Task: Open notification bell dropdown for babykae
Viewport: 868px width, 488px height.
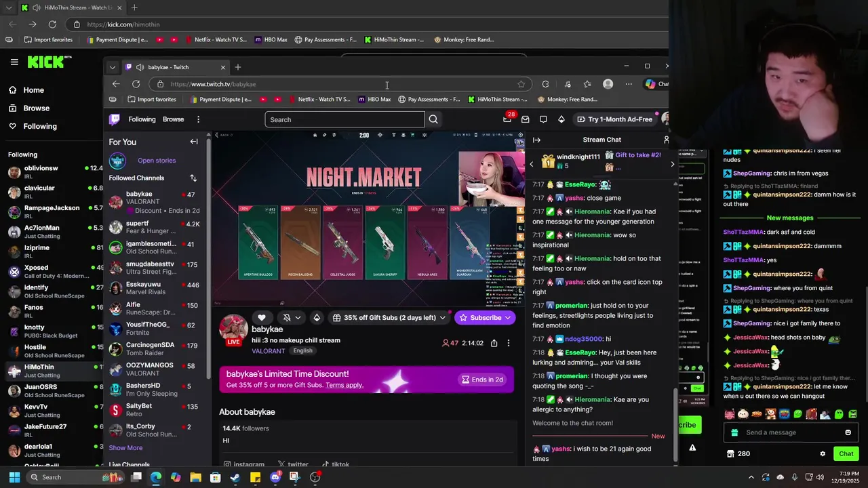Action: (x=292, y=317)
